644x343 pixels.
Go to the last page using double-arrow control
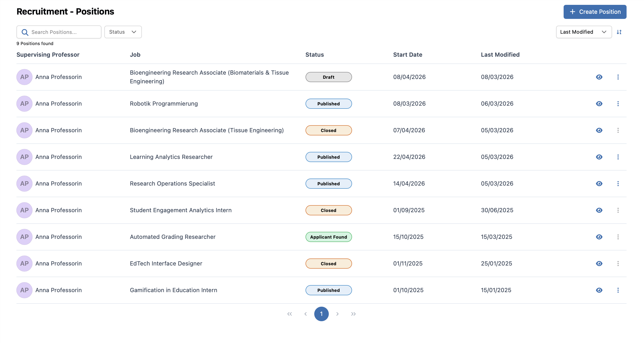click(353, 314)
